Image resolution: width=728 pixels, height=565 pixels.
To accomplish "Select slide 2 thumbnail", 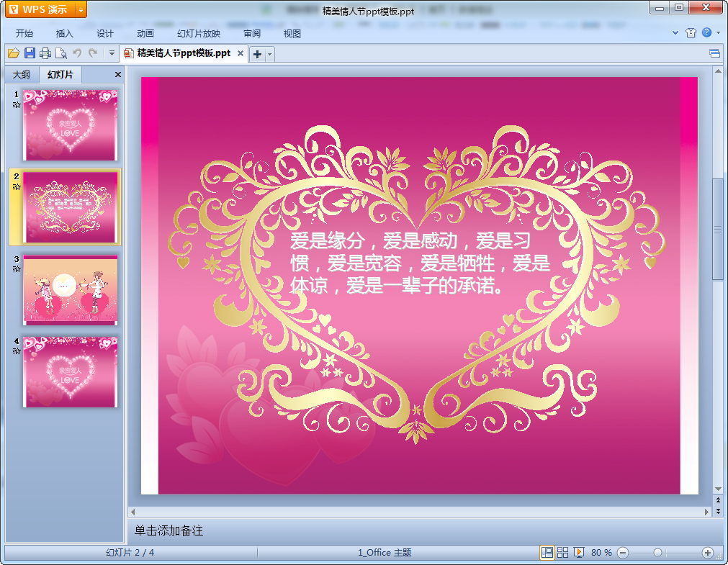I will coord(70,207).
